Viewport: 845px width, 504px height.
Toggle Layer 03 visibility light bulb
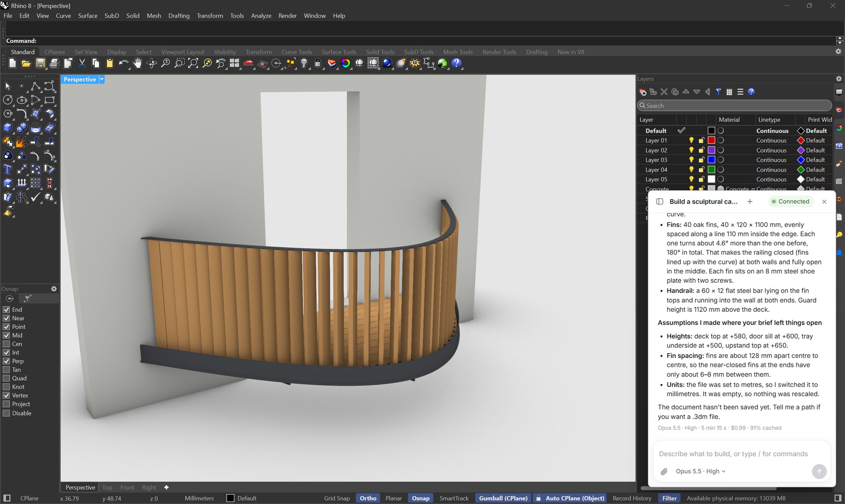(691, 160)
